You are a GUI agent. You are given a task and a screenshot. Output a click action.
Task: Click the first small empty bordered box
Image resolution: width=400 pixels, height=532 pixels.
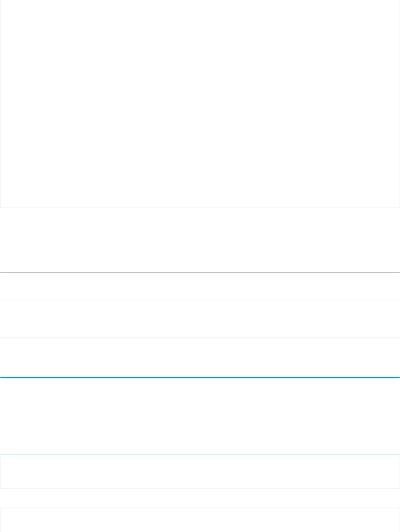pyautogui.click(x=200, y=472)
